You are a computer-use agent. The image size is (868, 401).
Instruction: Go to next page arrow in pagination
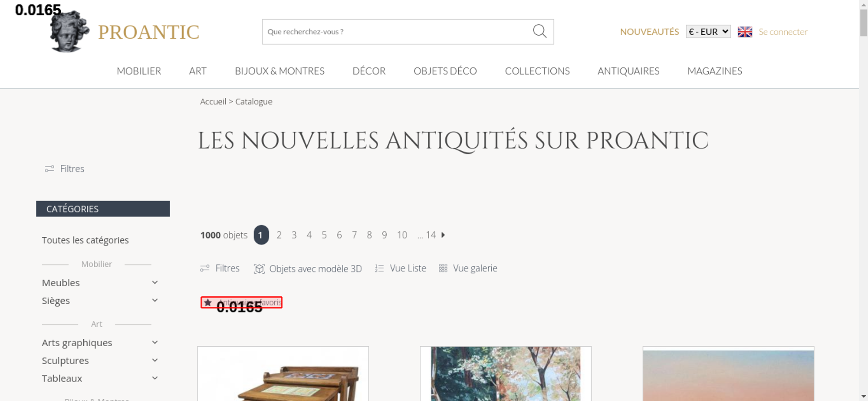coord(443,235)
